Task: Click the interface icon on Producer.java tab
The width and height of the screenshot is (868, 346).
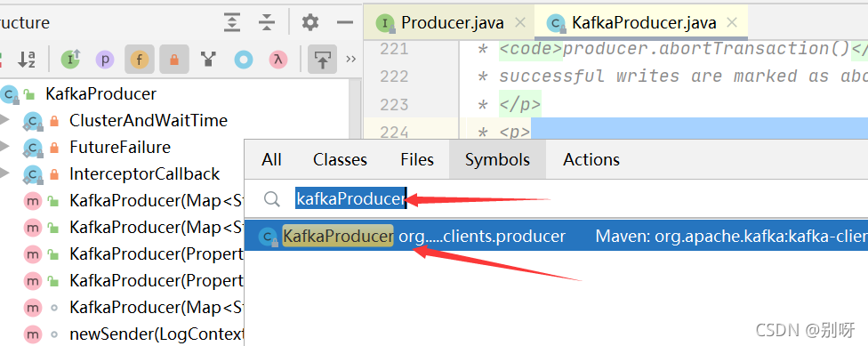Action: point(385,23)
